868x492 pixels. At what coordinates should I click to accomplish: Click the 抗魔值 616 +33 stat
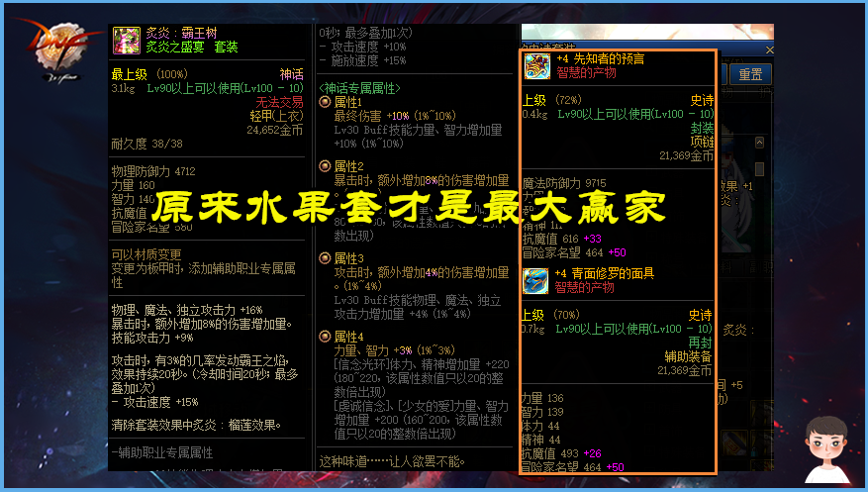(561, 239)
